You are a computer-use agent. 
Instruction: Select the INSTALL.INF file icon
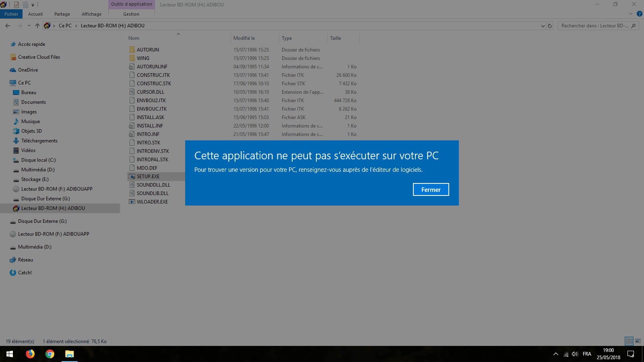132,126
